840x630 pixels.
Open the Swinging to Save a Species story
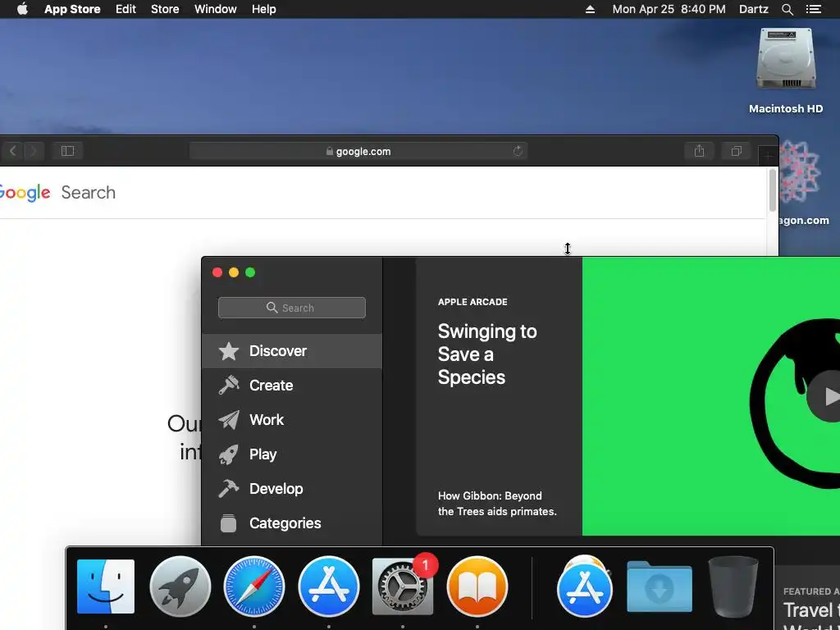click(x=487, y=354)
